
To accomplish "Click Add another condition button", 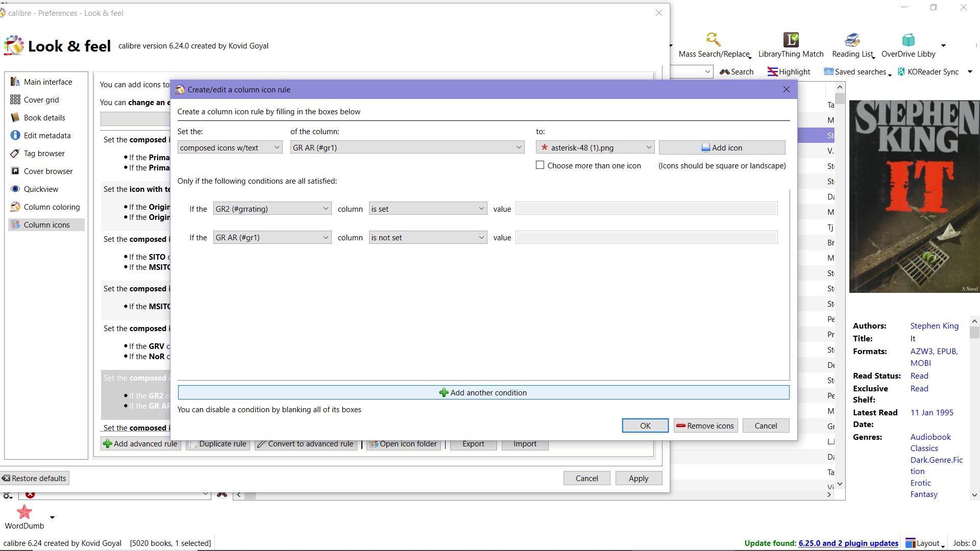I will tap(483, 393).
